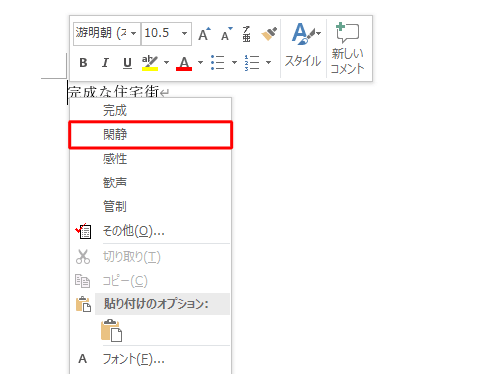This screenshot has height=374, width=500.
Task: Toggle Italic formatting in mini toolbar
Action: click(x=105, y=63)
